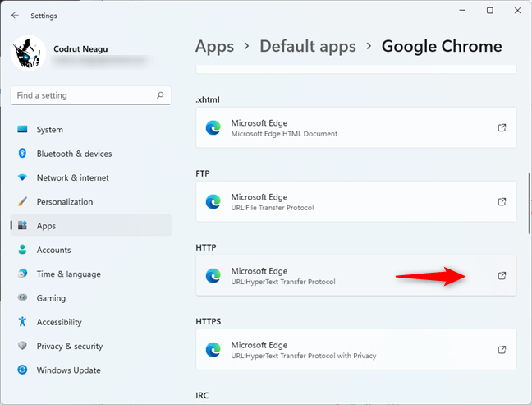Click the Gaming controller icon

point(22,297)
